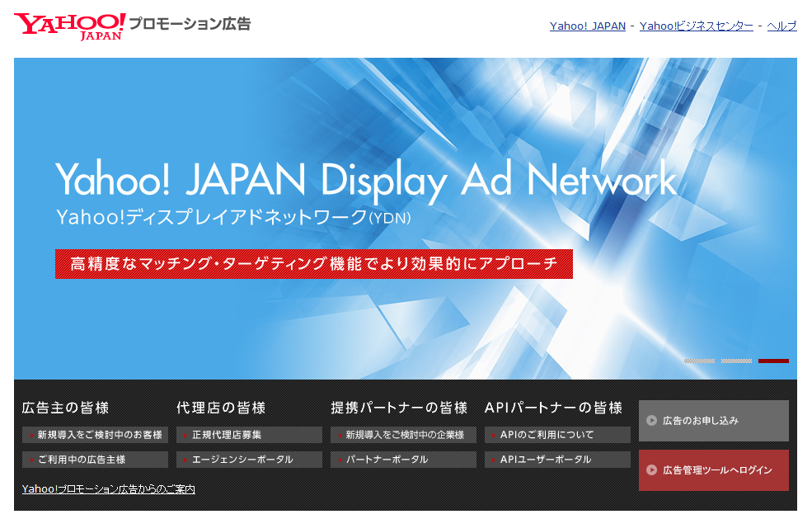812x519 pixels.
Task: Open APIユーザーポータル menu item
Action: 558,460
